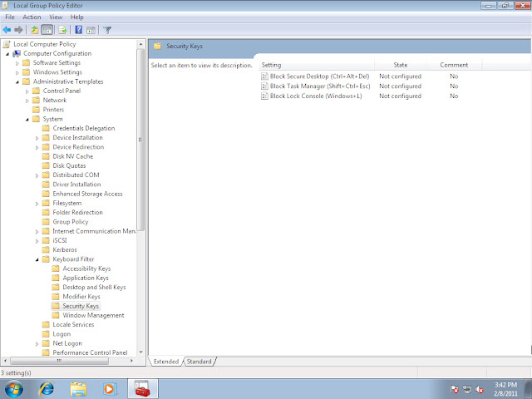Select Modifier Keys in the tree

(81, 297)
